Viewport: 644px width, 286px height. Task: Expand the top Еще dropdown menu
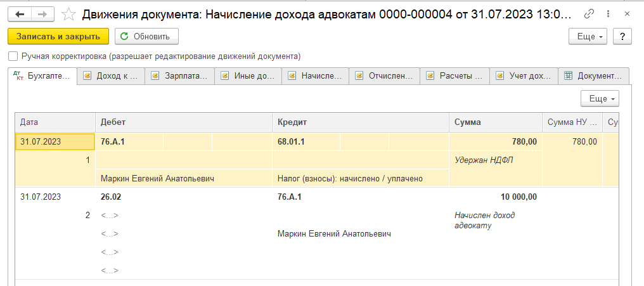pos(589,36)
